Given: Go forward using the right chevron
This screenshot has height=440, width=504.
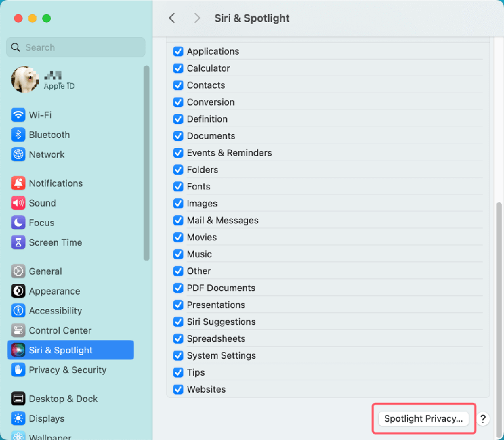Looking at the screenshot, I should pyautogui.click(x=197, y=18).
